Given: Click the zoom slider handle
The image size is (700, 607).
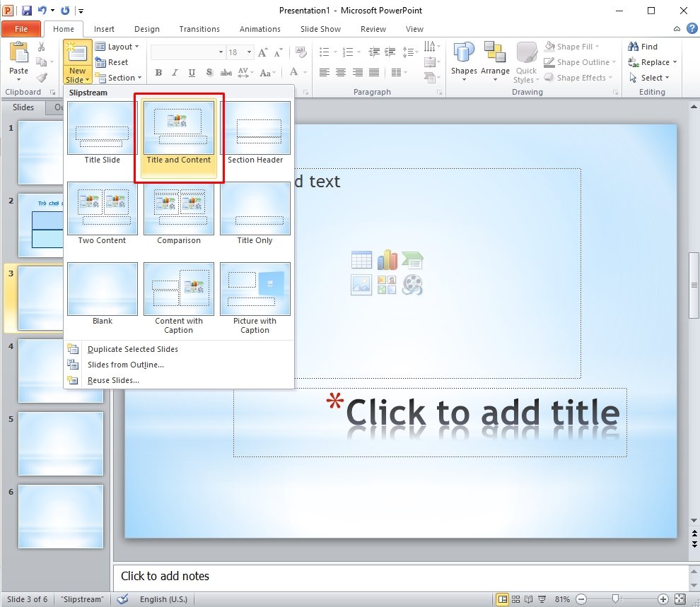Looking at the screenshot, I should tap(615, 599).
